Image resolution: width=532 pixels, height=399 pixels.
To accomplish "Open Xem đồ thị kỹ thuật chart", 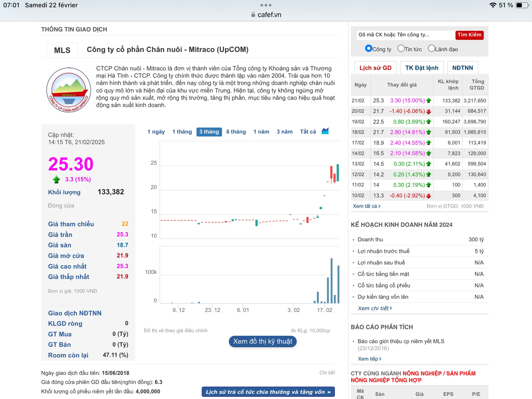I will click(262, 341).
